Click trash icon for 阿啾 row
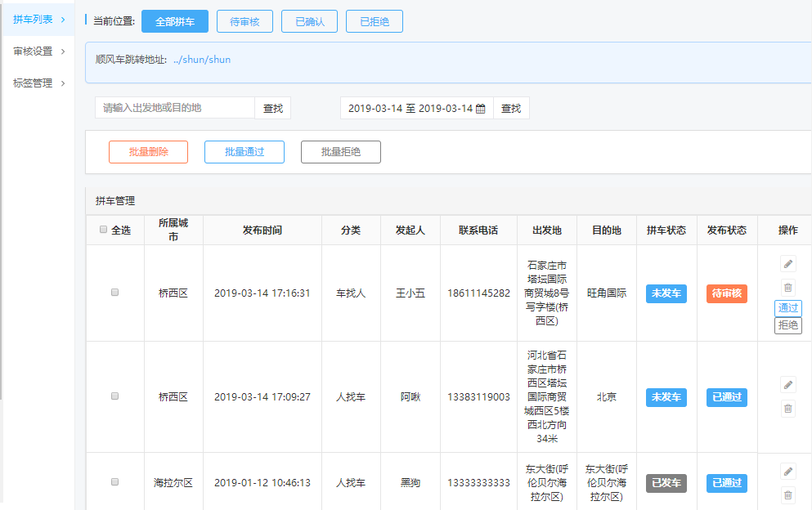 pos(787,409)
